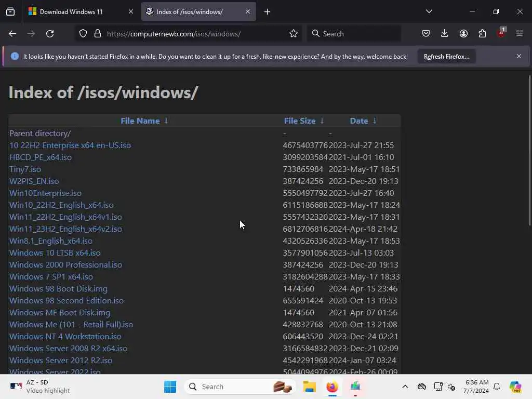Open the HBCD_PE_x64.iso link
The width and height of the screenshot is (532, 399).
41,157
